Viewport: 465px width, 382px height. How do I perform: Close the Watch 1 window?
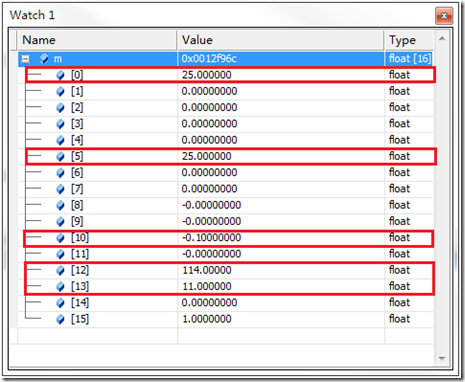click(x=444, y=16)
